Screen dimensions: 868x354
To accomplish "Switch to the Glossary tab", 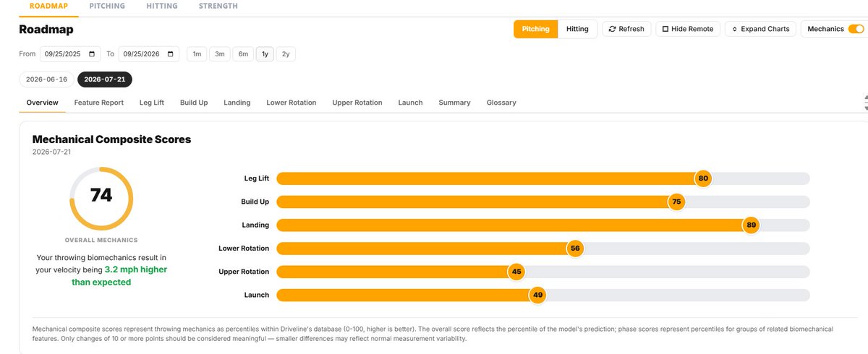I will coord(501,103).
